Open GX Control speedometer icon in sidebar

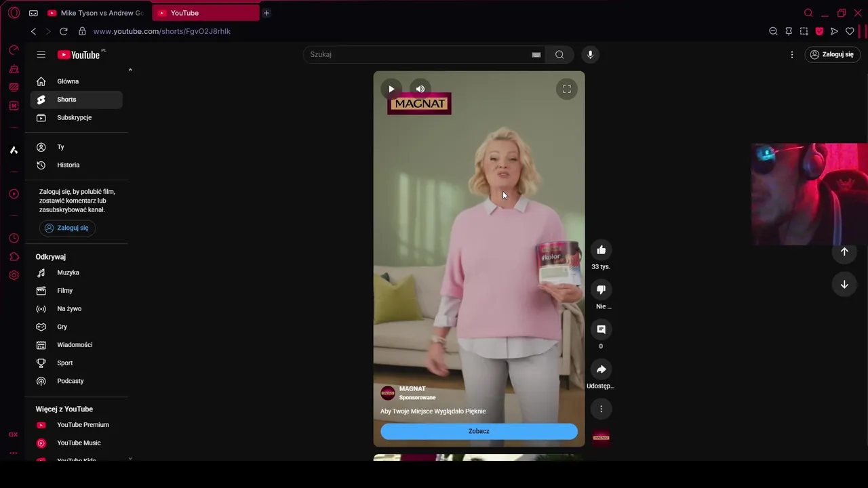[14, 51]
